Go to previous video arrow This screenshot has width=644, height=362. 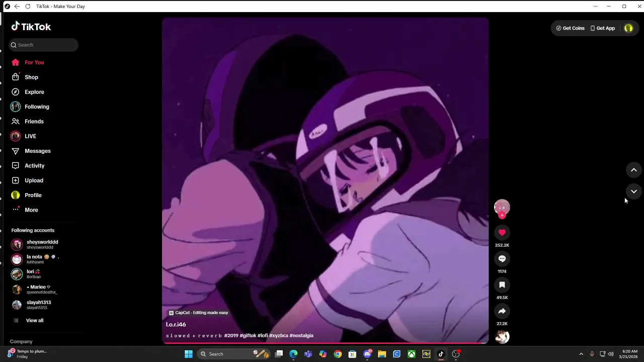point(634,170)
